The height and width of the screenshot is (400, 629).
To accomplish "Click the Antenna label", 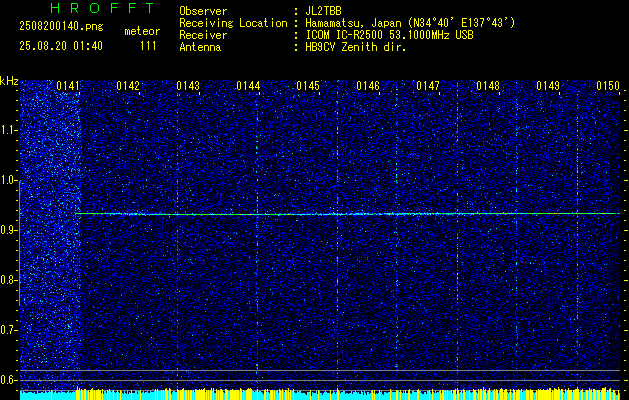I will [x=200, y=47].
